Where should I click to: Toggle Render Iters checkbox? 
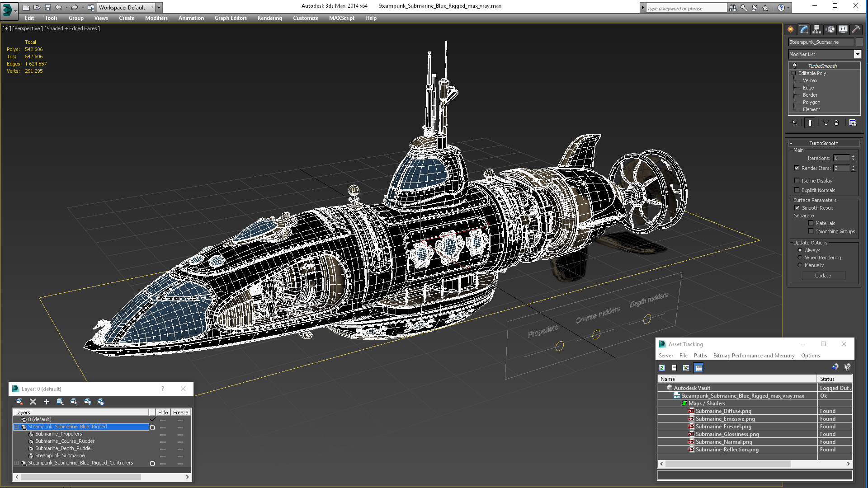pyautogui.click(x=797, y=168)
